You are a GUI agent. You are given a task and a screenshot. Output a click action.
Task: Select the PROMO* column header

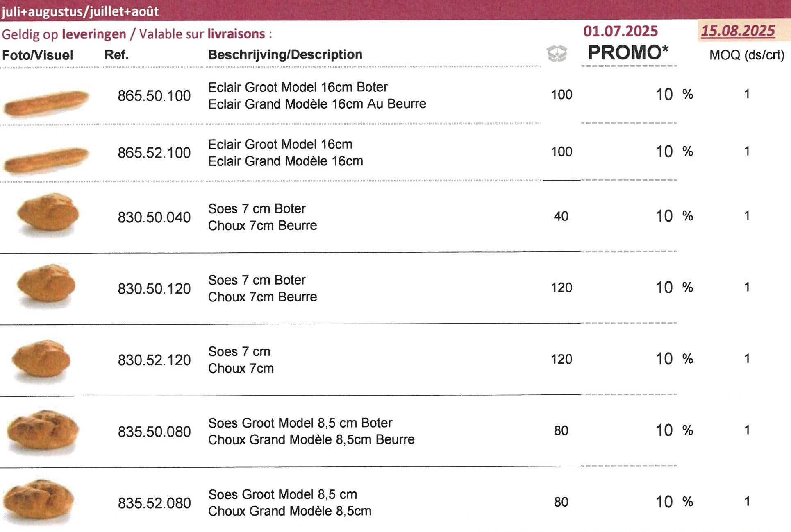(x=628, y=53)
